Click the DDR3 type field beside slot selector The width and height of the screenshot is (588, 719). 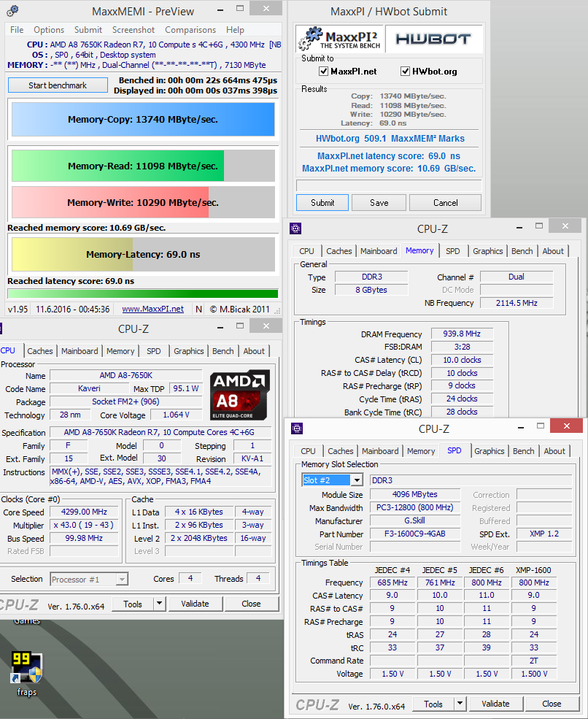pos(471,480)
